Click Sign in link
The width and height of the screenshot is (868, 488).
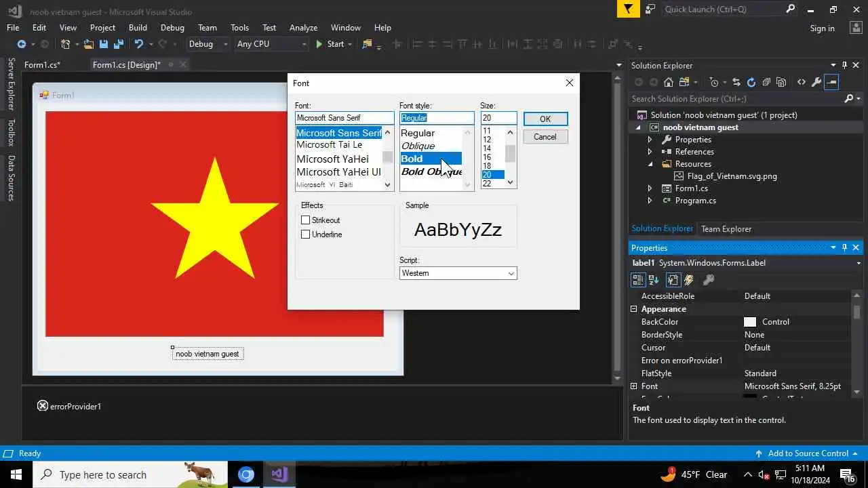pyautogui.click(x=823, y=28)
